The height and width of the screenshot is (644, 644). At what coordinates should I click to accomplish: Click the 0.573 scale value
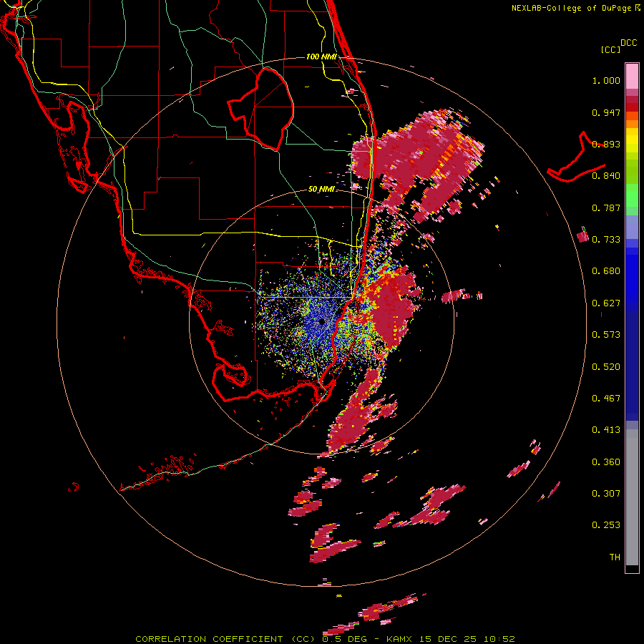pos(606,335)
